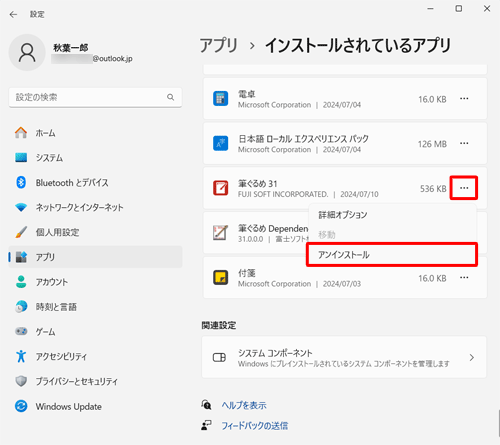Viewport: 500px width, 445px height.
Task: Click the feedback person icon
Action: click(206, 425)
